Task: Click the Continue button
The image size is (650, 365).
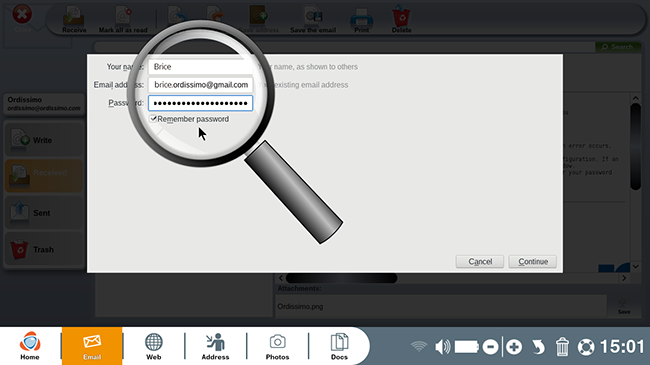Action: point(533,262)
